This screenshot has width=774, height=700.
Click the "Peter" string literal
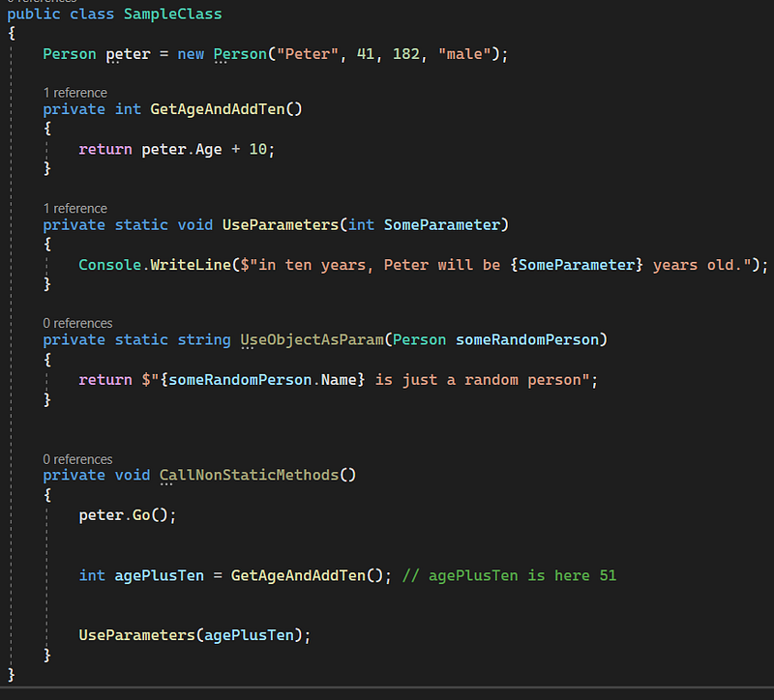[308, 54]
